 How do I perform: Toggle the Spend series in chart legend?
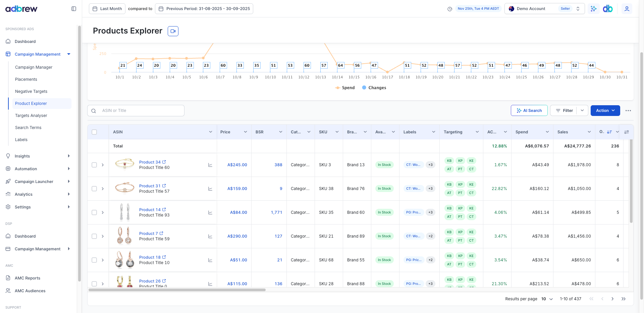point(345,88)
